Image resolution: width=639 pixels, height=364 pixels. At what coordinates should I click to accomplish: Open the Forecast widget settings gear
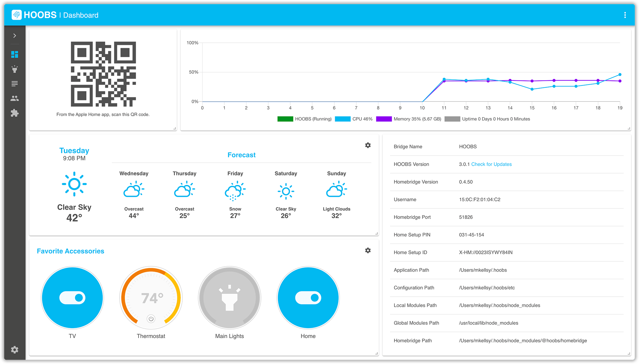pos(368,145)
